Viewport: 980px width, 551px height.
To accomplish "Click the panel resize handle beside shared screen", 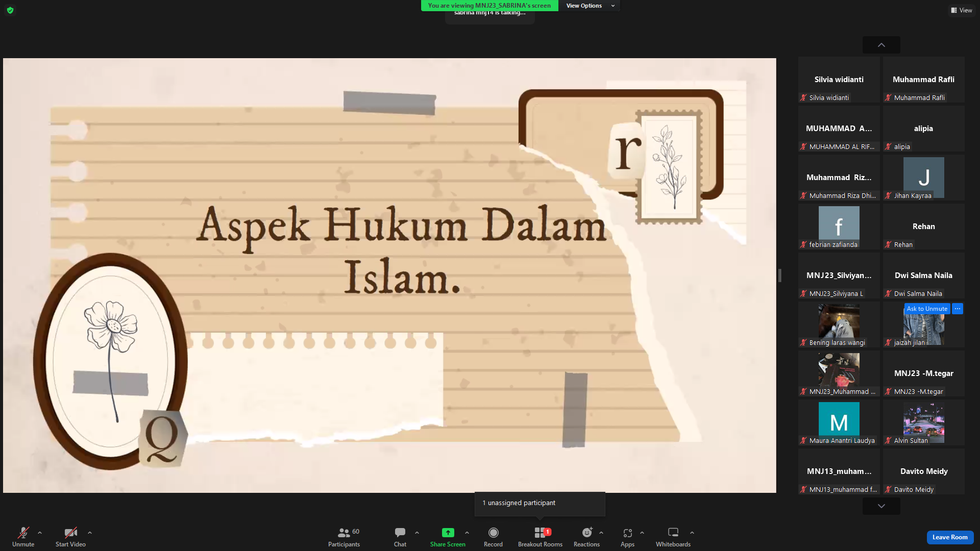I will pyautogui.click(x=780, y=275).
